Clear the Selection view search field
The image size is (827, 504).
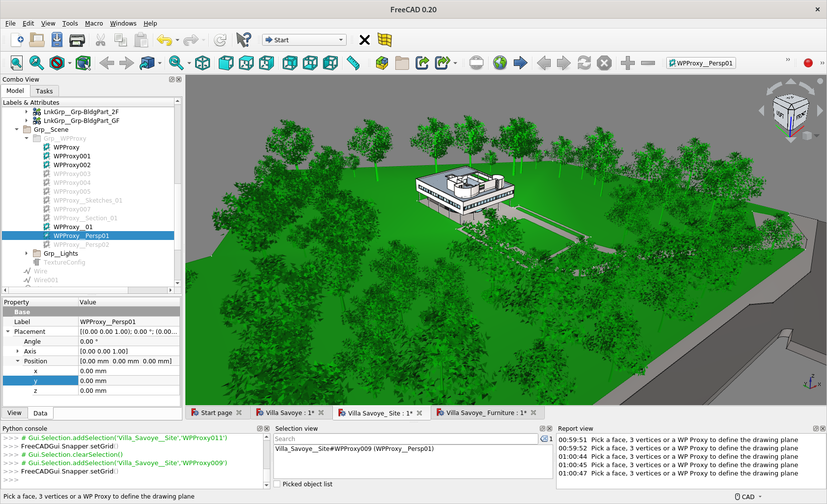tap(544, 439)
